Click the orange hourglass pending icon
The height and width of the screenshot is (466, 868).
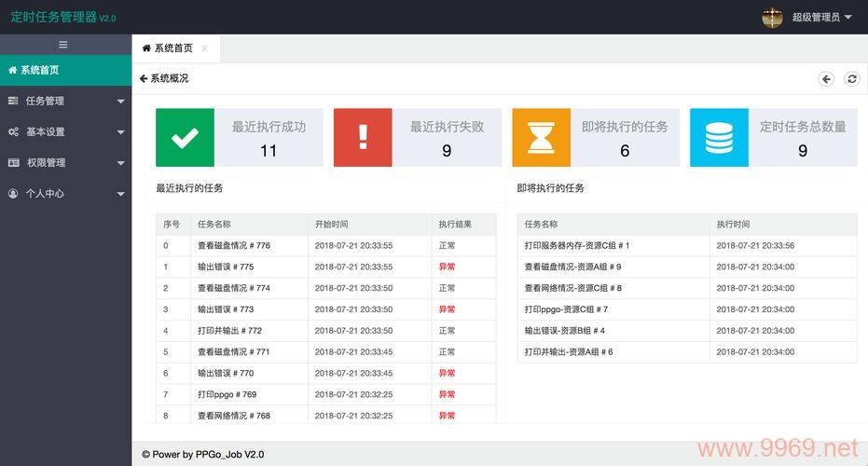coord(541,137)
